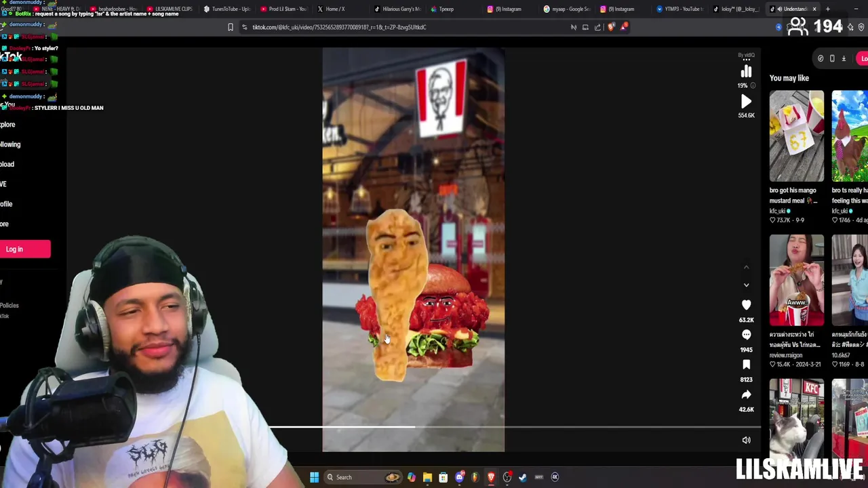This screenshot has height=488, width=868.
Task: Open the More menu in sidebar
Action: pos(4,224)
